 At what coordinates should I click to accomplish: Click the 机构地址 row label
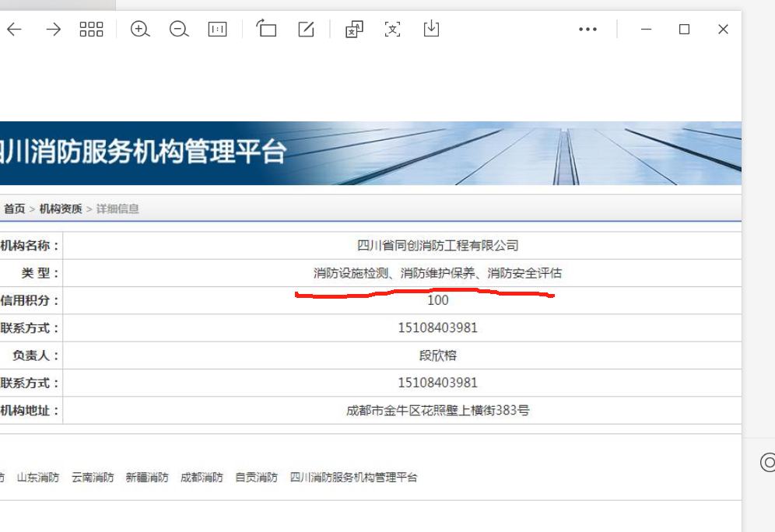(x=30, y=411)
